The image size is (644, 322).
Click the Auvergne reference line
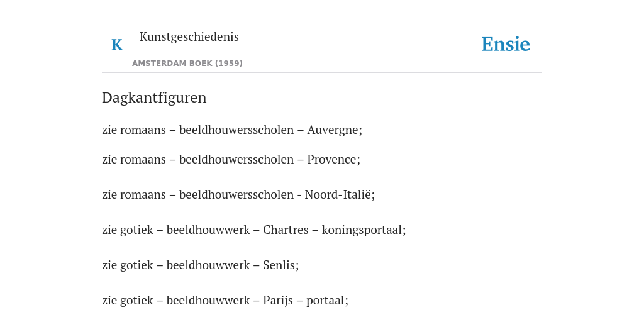point(232,130)
